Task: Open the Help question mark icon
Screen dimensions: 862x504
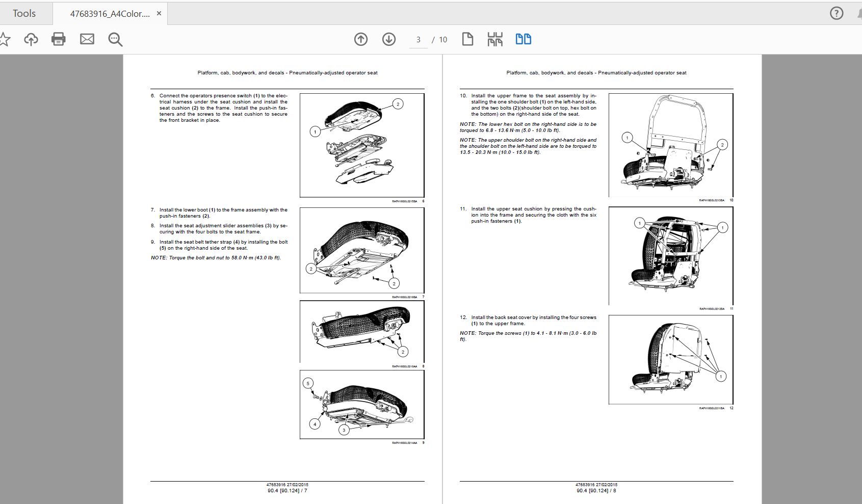Action: pos(837,13)
